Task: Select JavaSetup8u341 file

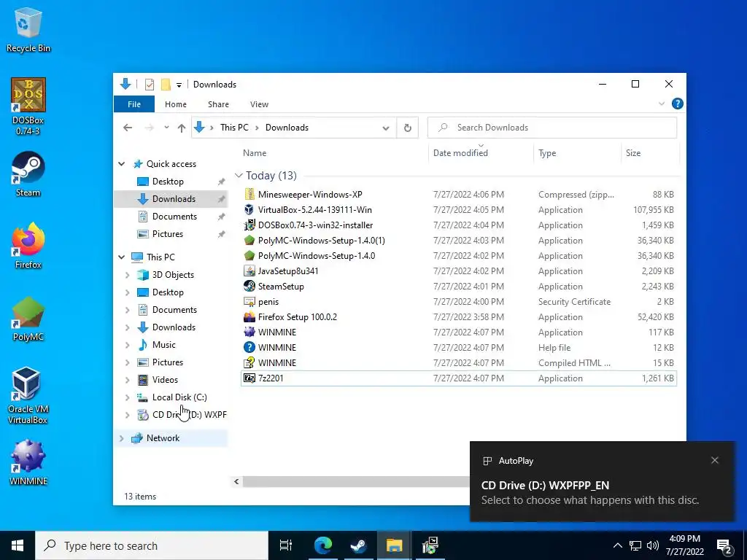Action: pos(459,271)
